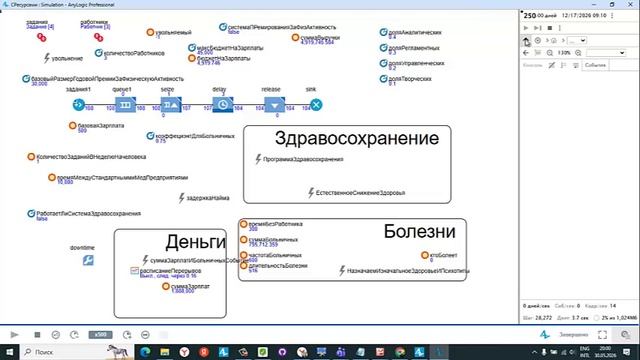The height and width of the screenshot is (360, 640).
Task: Click the увольнение event lightning icon
Action: (x=47, y=58)
